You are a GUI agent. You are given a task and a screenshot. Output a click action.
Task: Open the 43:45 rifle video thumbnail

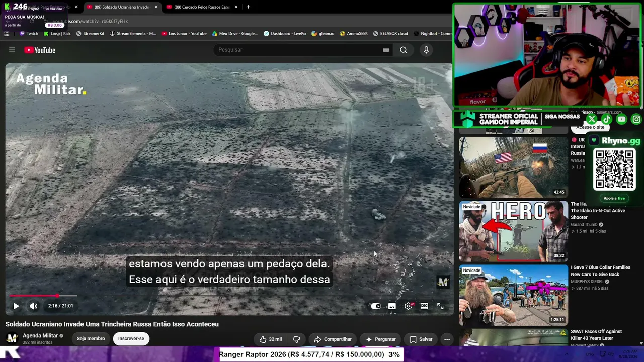(513, 167)
